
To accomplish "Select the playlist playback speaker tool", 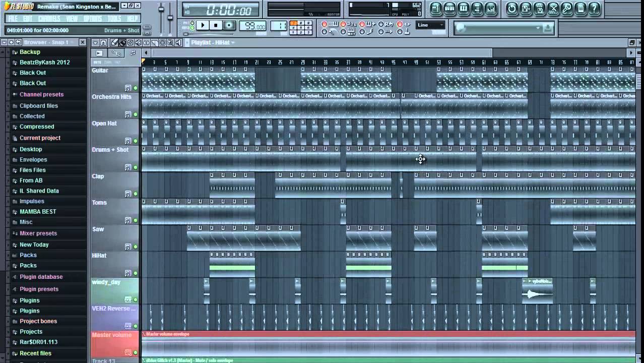I will click(178, 43).
